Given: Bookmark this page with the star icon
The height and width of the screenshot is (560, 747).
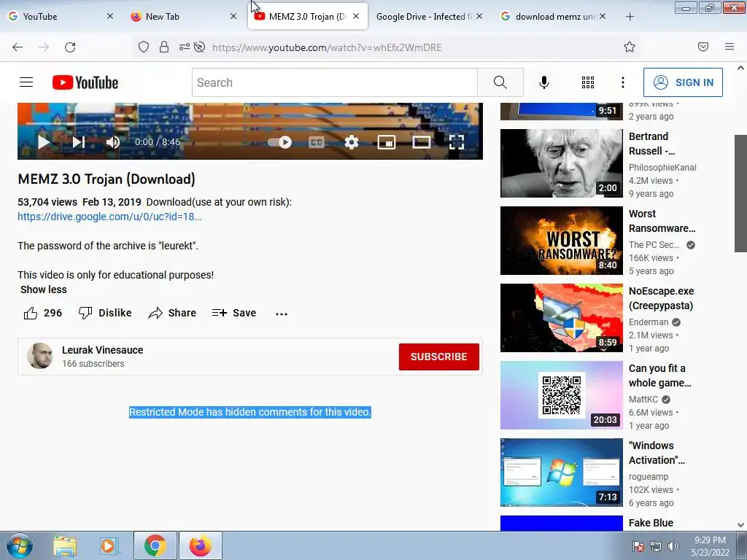Looking at the screenshot, I should click(630, 47).
